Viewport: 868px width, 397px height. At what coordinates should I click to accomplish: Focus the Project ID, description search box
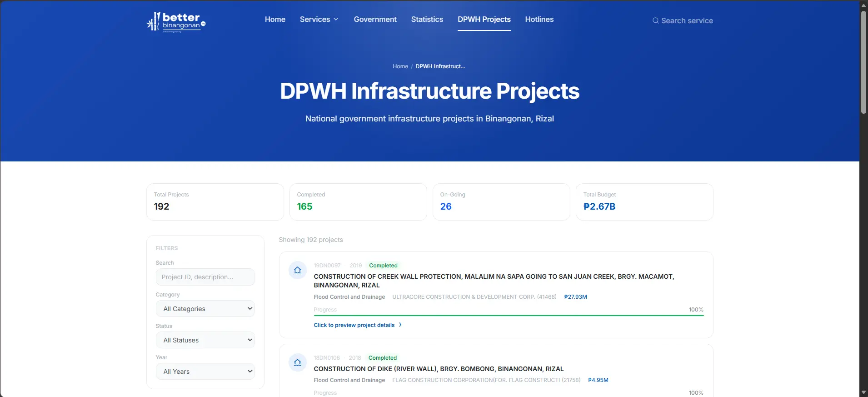(x=205, y=277)
